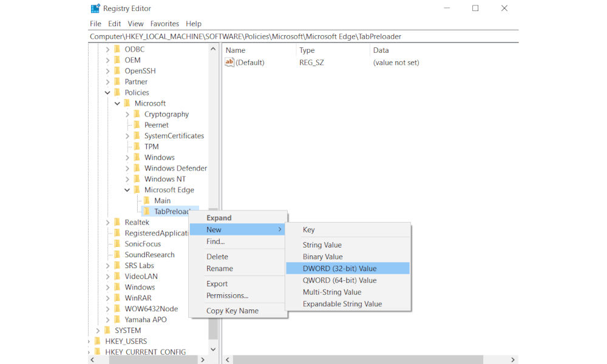The height and width of the screenshot is (364, 607).
Task: Open the Help menu
Action: coord(194,24)
